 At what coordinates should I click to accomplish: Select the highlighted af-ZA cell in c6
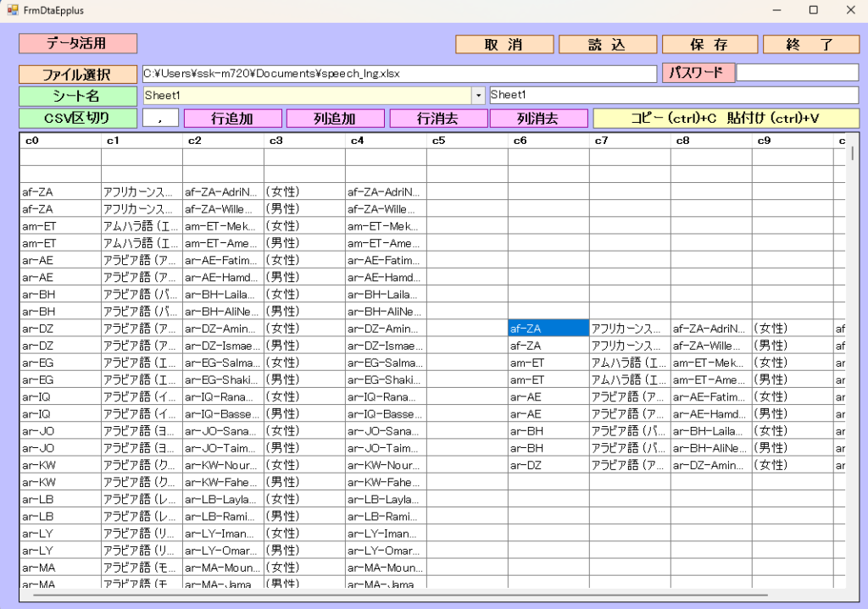tap(548, 328)
